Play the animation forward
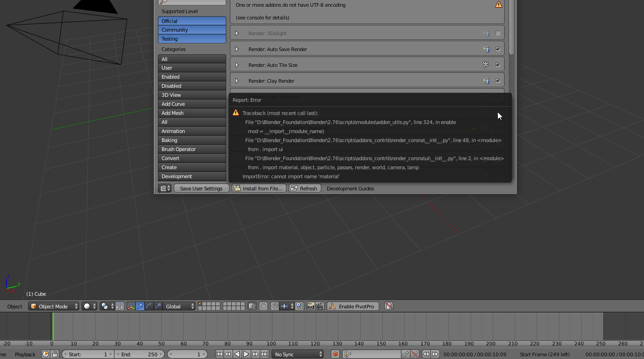Image resolution: width=644 pixels, height=359 pixels. point(246,354)
